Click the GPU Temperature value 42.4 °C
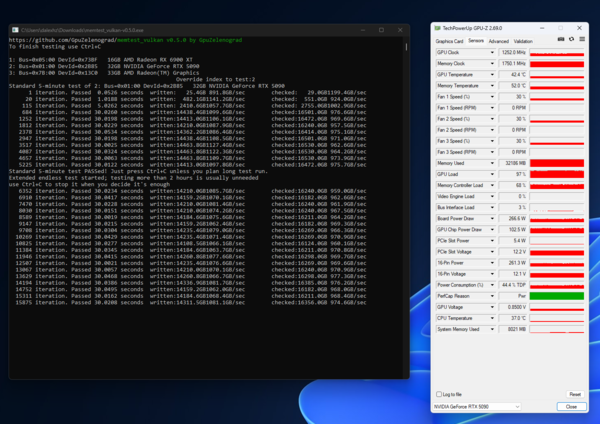The height and width of the screenshot is (424, 600). pos(513,75)
